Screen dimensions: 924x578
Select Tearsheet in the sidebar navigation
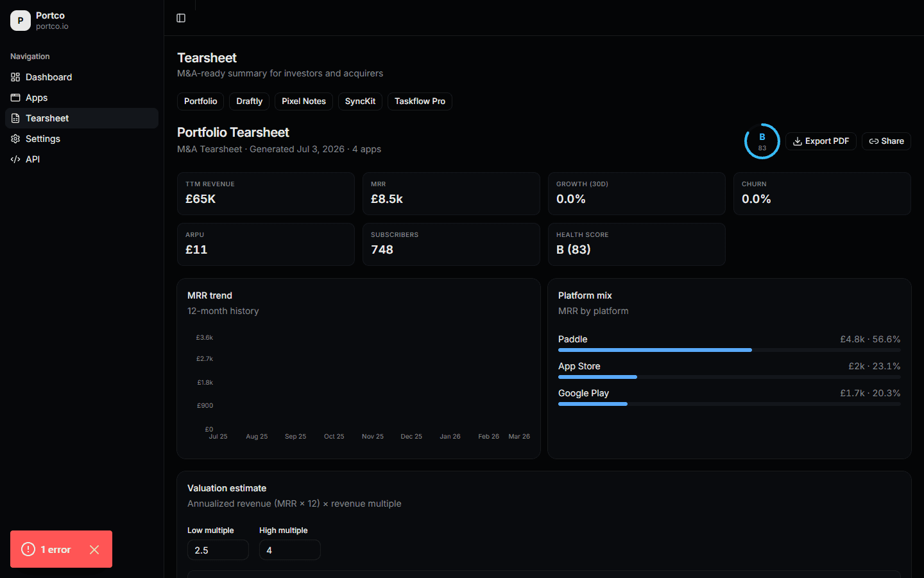pos(81,118)
